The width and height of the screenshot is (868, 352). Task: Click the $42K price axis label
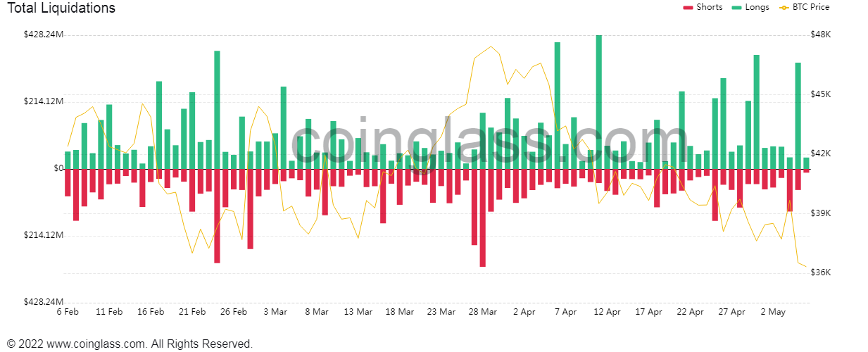coord(821,153)
